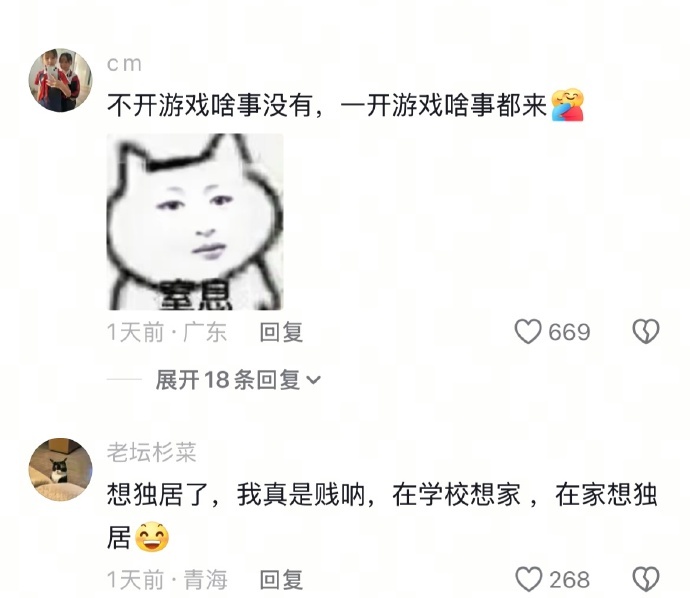Tap the grinning emoji after 居
Image resolution: width=690 pixels, height=598 pixels.
(x=152, y=537)
